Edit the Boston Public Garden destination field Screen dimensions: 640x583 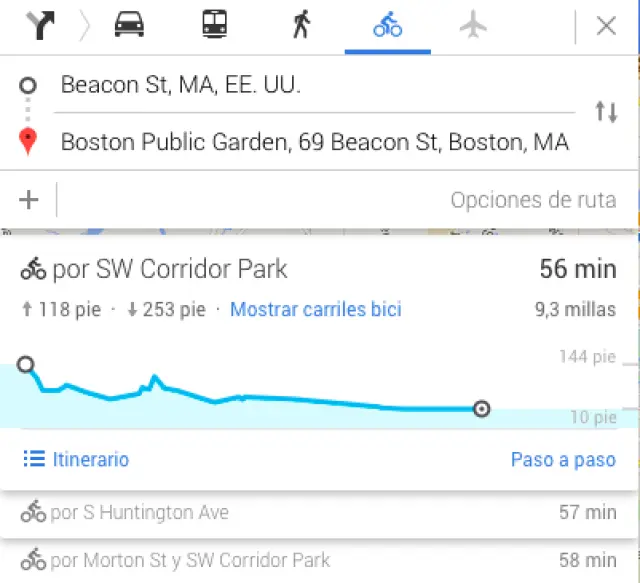(x=314, y=142)
